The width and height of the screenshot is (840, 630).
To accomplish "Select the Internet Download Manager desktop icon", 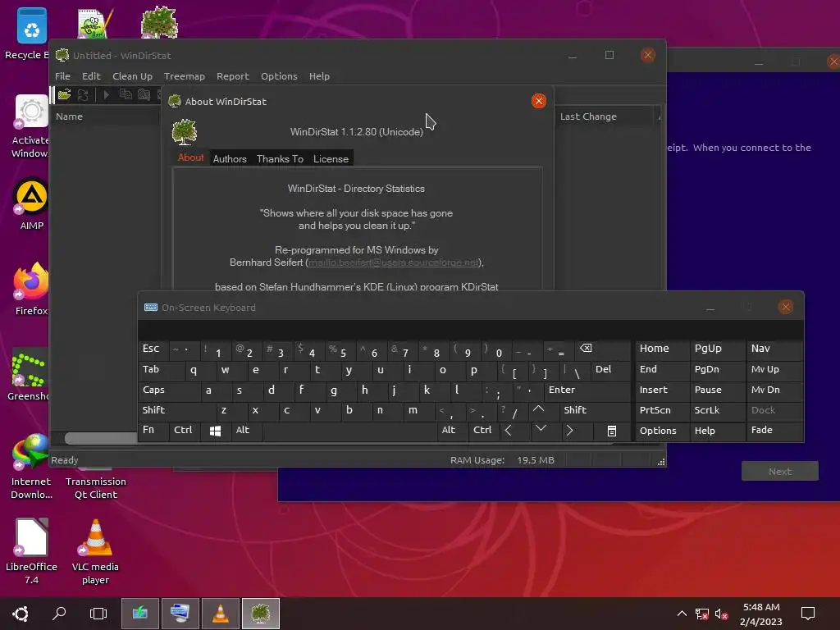I will (x=31, y=467).
